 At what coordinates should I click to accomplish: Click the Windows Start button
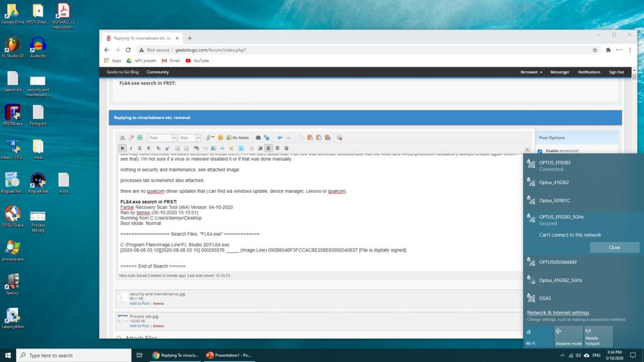click(x=8, y=355)
